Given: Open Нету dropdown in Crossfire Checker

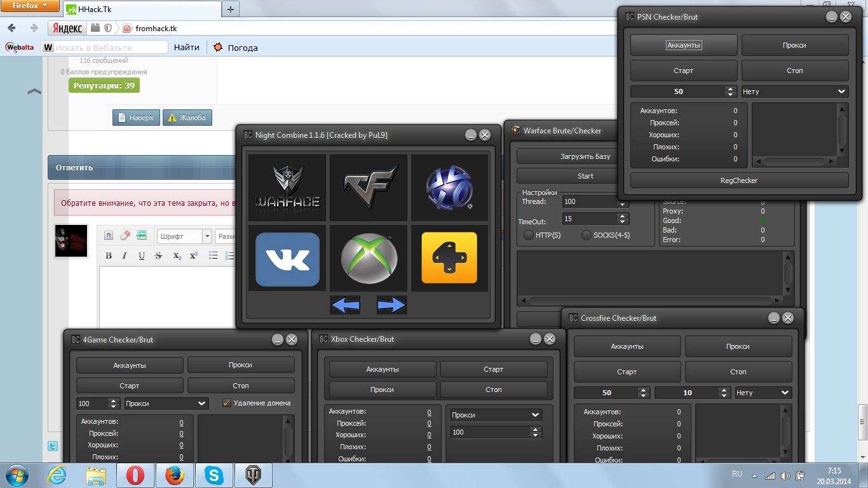Looking at the screenshot, I should point(763,393).
